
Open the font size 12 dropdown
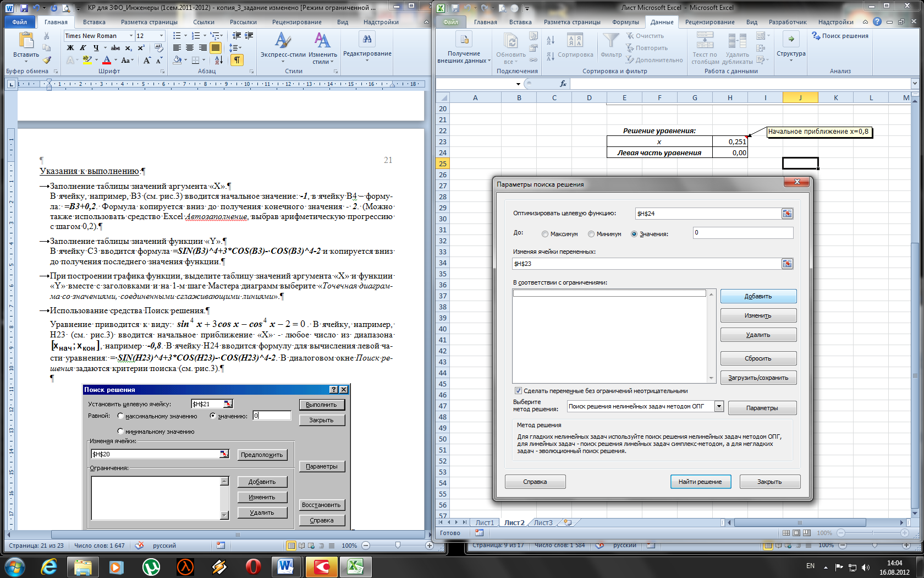coord(161,36)
